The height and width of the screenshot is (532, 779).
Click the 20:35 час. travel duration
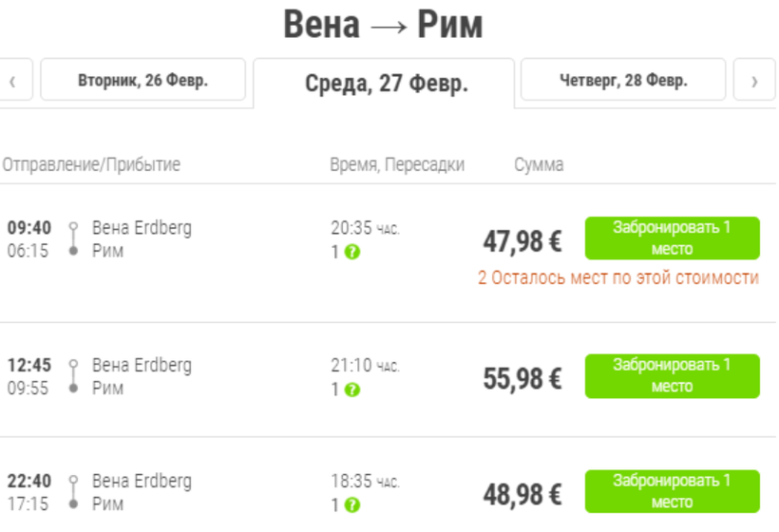coord(365,228)
